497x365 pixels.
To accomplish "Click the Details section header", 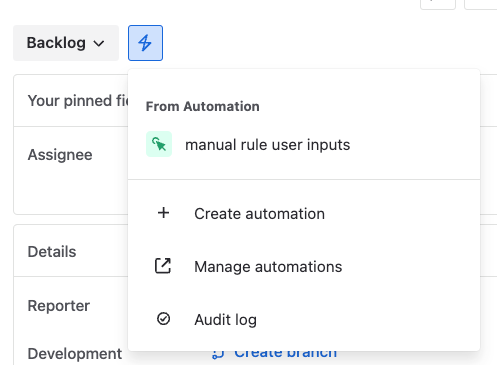I will (x=52, y=252).
